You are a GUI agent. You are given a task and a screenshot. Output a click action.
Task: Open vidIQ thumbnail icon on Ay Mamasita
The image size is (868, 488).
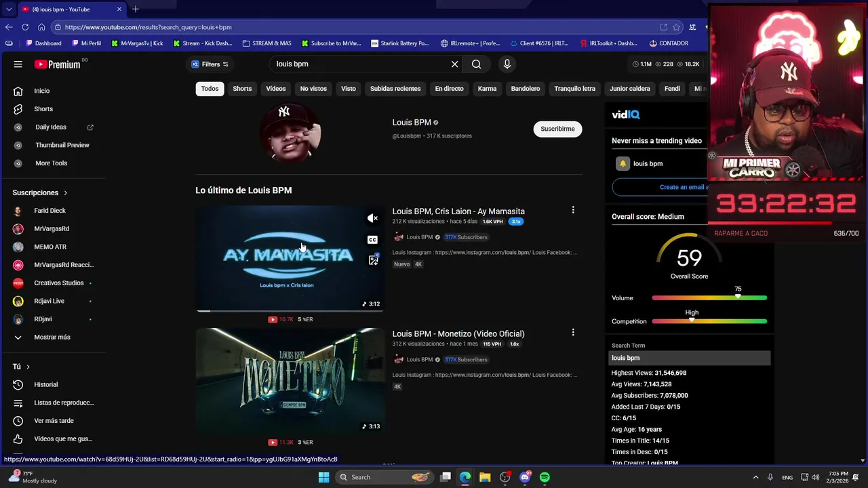point(373,260)
